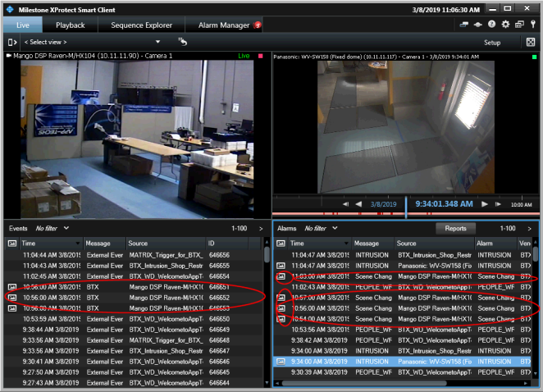Select event row with ID 646650
This screenshot has height=392, width=543.
[x=134, y=319]
